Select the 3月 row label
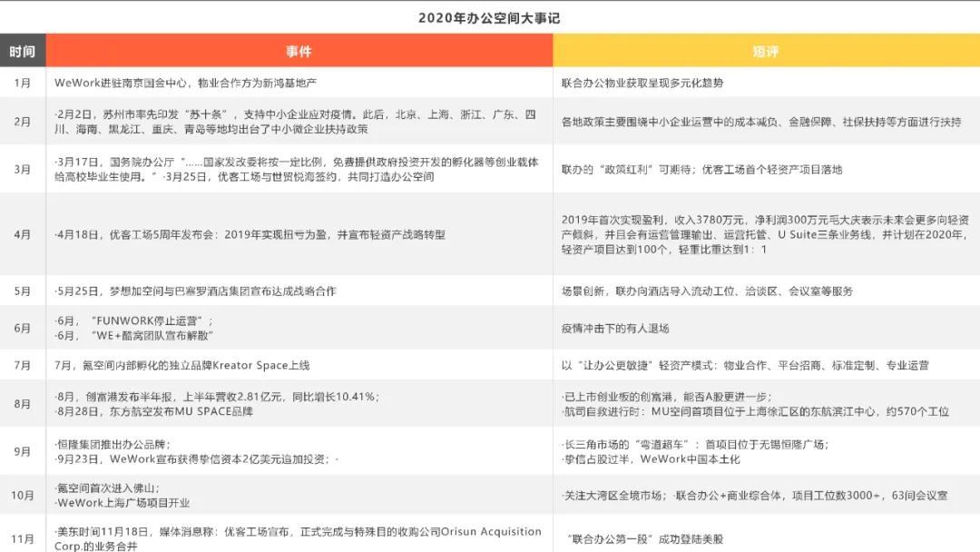This screenshot has height=552, width=980. click(23, 170)
